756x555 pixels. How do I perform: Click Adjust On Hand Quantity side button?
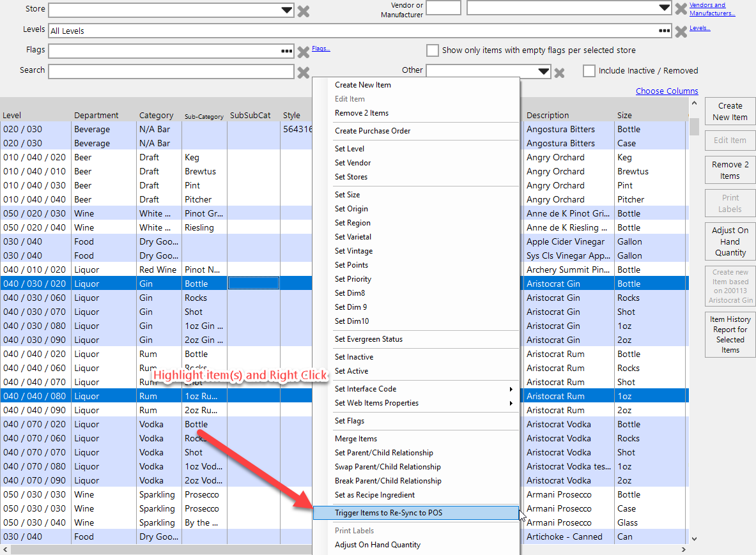click(730, 241)
